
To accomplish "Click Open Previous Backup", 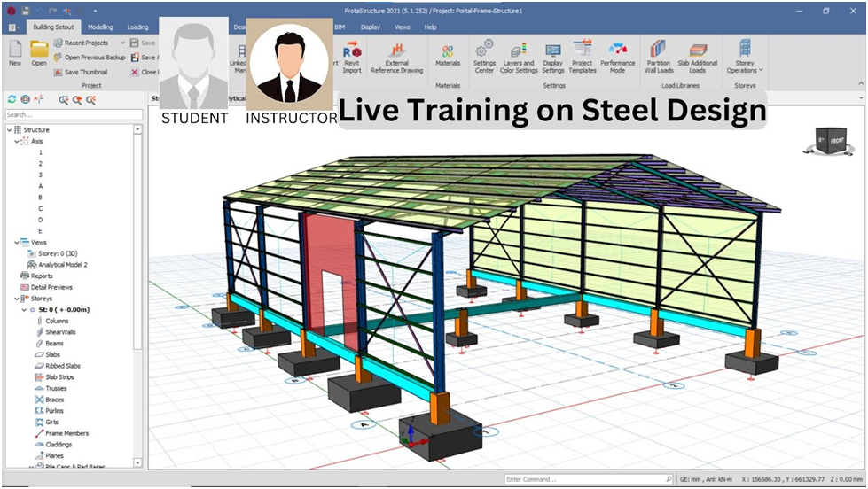I will [x=90, y=57].
